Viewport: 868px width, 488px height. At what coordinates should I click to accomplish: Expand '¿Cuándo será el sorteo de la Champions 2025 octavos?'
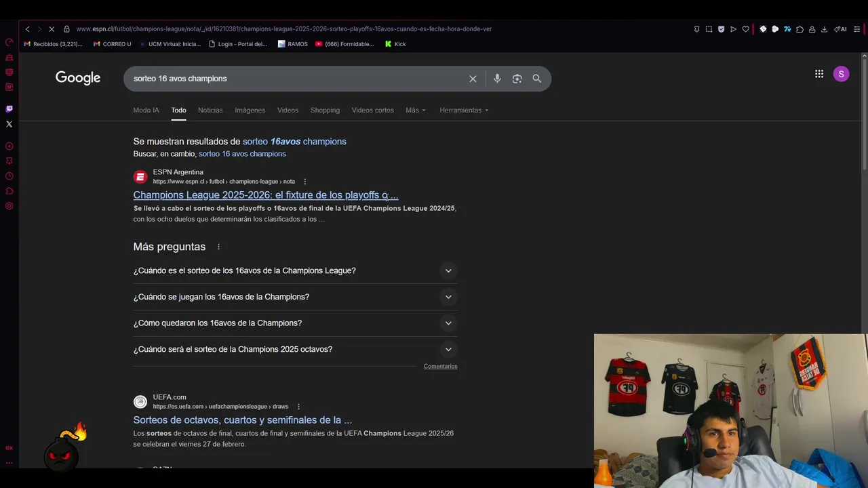point(295,349)
